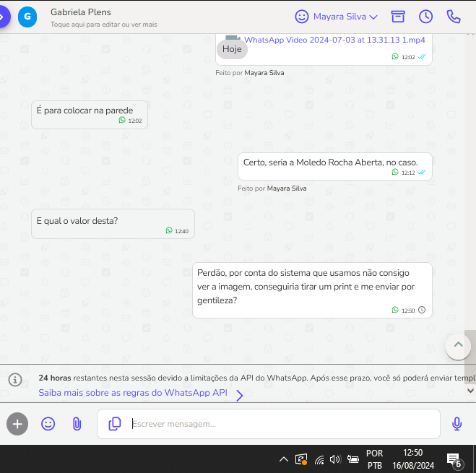The image size is (476, 473).
Task: Open quick replies copy icon in message box
Action: pyautogui.click(x=114, y=424)
